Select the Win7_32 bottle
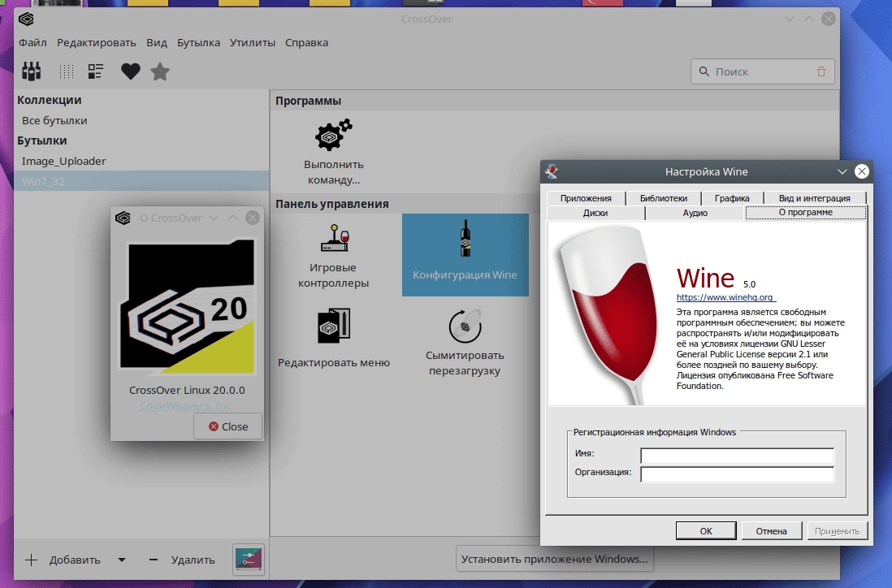 [x=141, y=181]
